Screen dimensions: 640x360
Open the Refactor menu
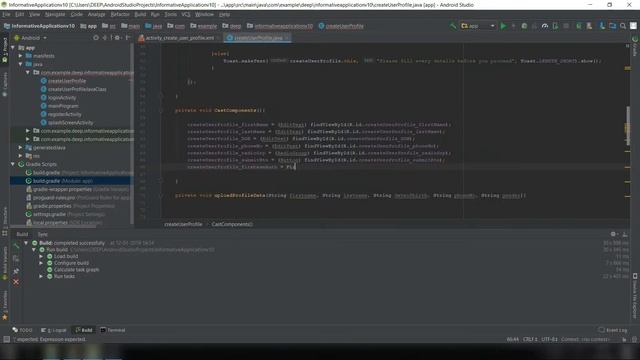pyautogui.click(x=120, y=14)
